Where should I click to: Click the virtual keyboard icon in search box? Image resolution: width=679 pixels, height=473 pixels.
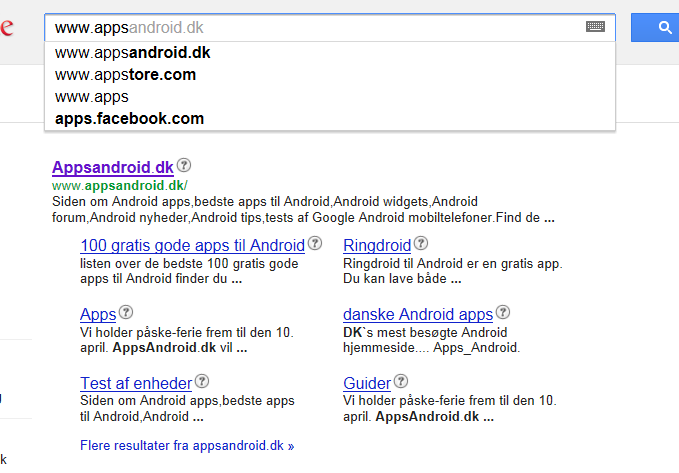pos(595,28)
